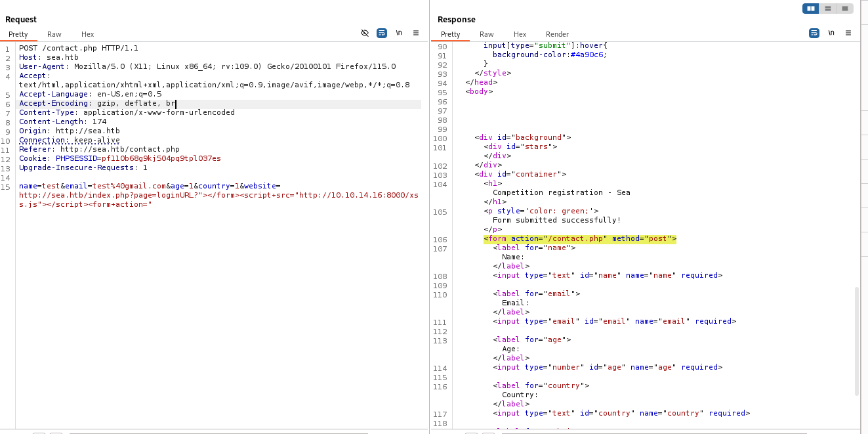Image resolution: width=868 pixels, height=434 pixels.
Task: Click the div id="stars" line
Action: [520, 146]
